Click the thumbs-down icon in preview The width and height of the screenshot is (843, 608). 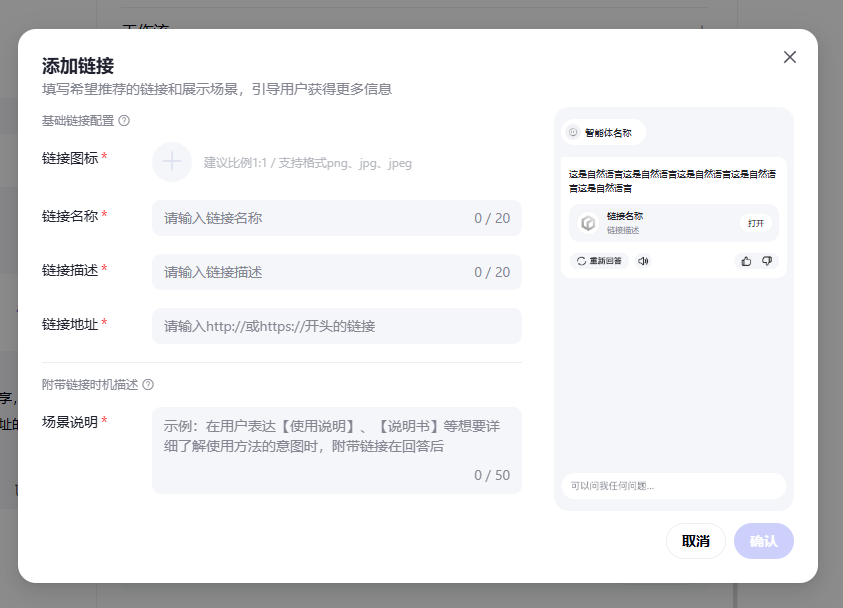tap(767, 261)
